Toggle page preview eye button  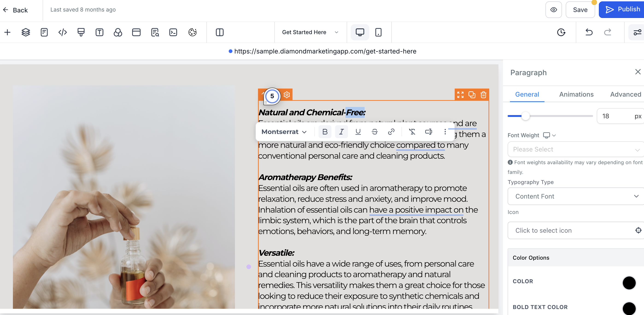[x=554, y=10]
